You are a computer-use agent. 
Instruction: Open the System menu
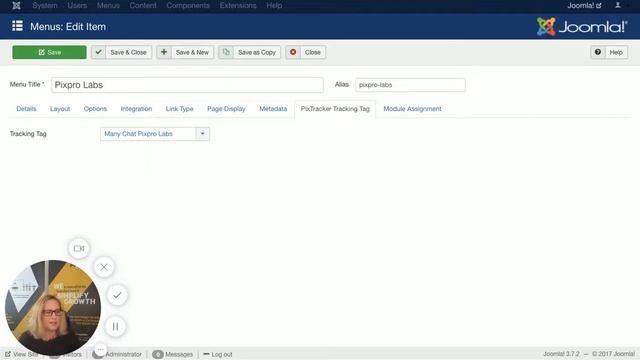[x=45, y=5]
